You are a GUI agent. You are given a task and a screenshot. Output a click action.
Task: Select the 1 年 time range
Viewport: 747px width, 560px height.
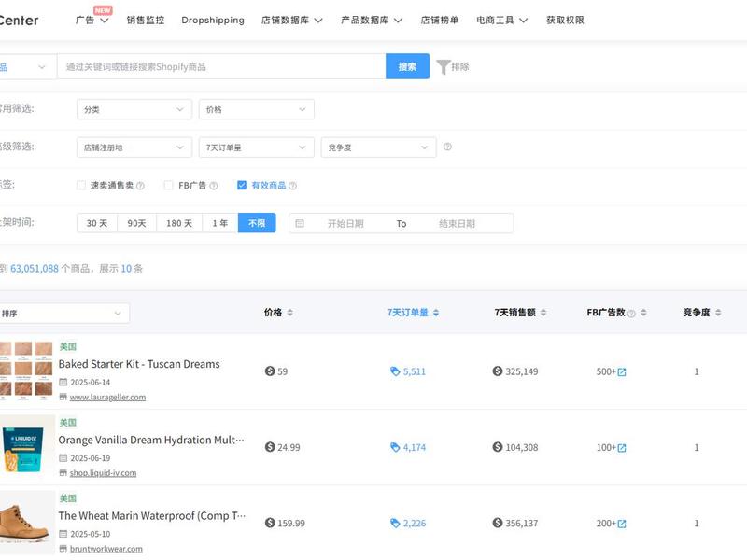pos(220,223)
